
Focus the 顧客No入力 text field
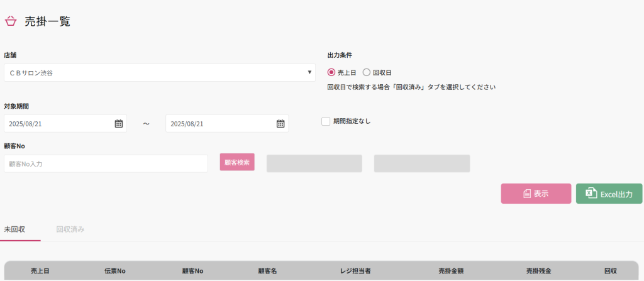click(106, 163)
